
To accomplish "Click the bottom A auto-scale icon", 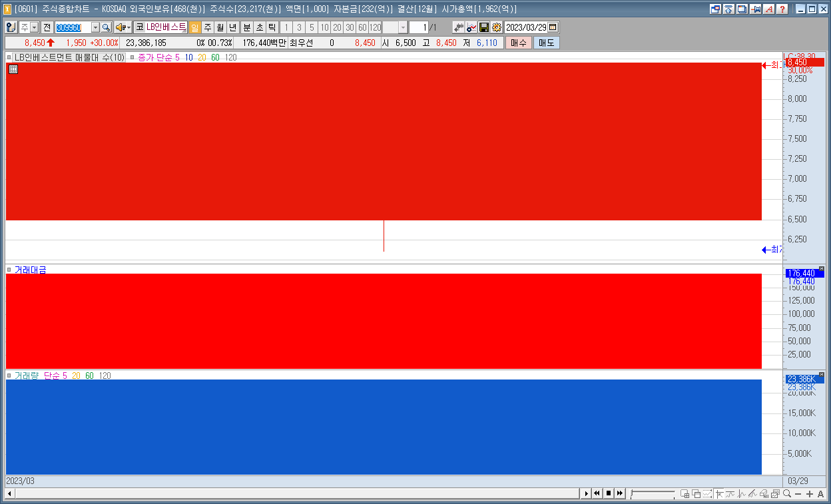I will [820, 493].
